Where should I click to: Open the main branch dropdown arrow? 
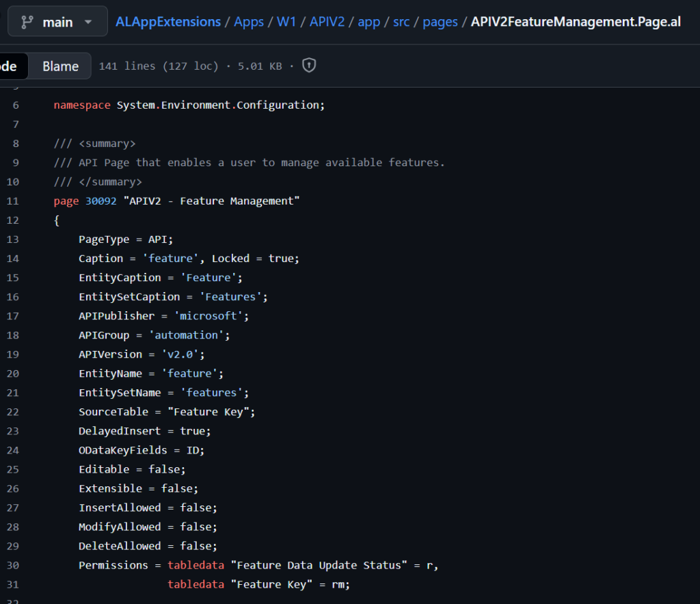(88, 22)
